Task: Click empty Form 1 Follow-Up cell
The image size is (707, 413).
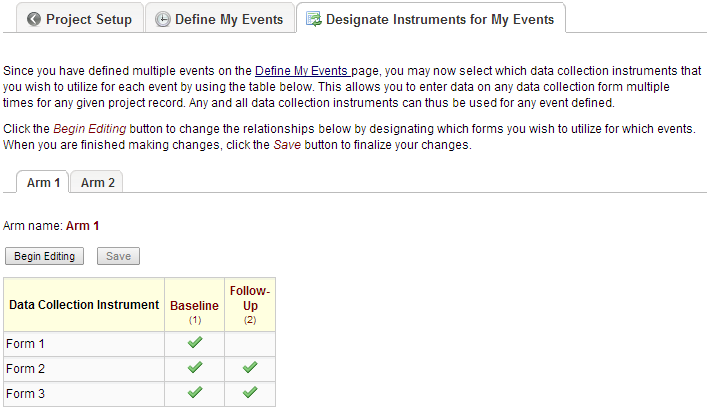Action: point(250,343)
